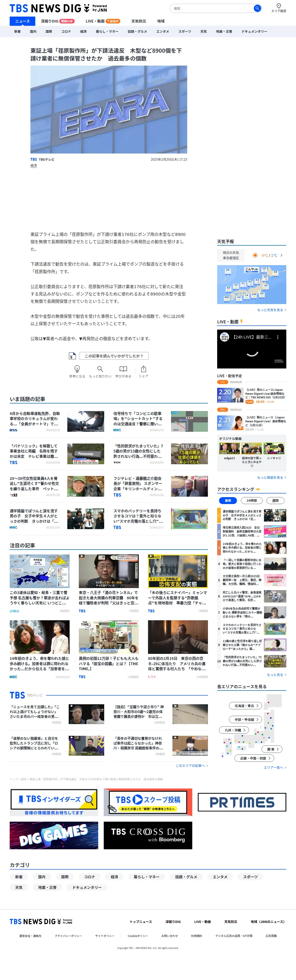Select the 暮らし・マネー category chip in カテゴリ

[x=147, y=876]
